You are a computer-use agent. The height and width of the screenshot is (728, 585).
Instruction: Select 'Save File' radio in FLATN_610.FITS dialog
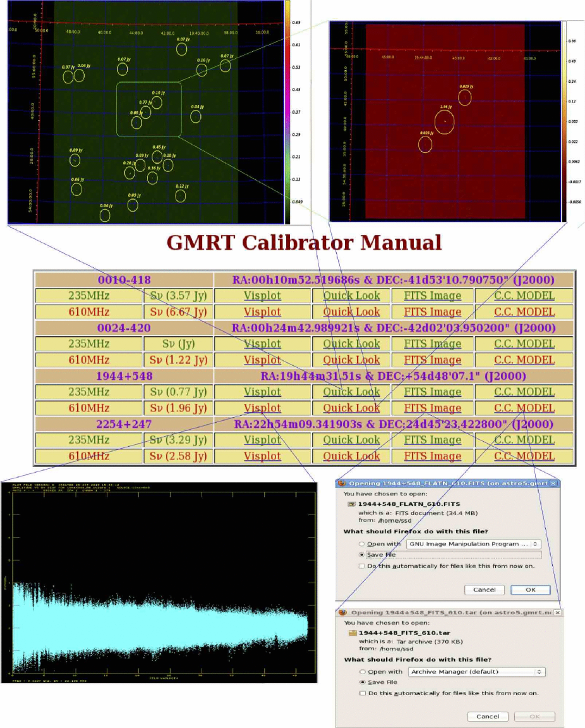coord(362,555)
